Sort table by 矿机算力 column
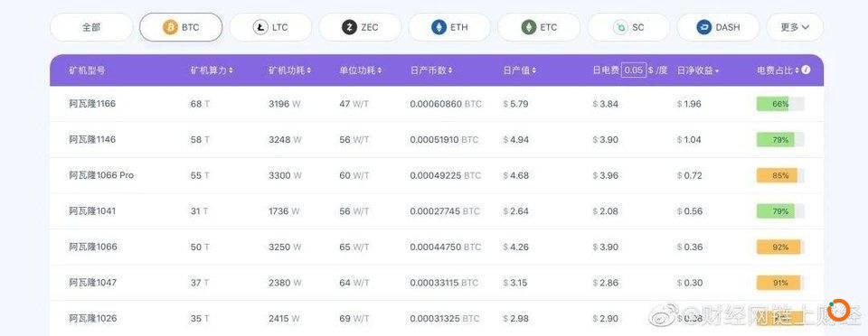This screenshot has width=868, height=336. point(212,70)
